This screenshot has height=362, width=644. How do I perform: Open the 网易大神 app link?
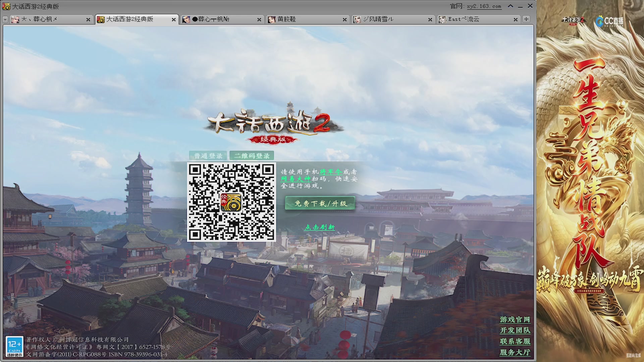296,179
